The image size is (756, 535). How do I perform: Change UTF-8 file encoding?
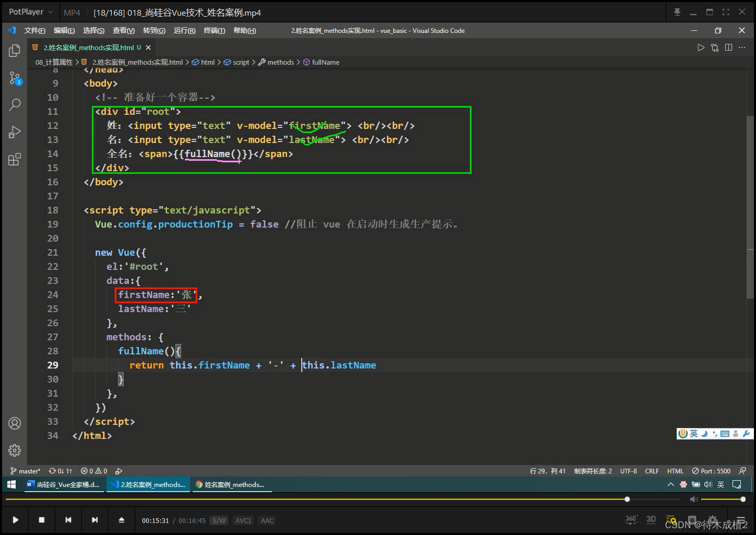(x=629, y=471)
